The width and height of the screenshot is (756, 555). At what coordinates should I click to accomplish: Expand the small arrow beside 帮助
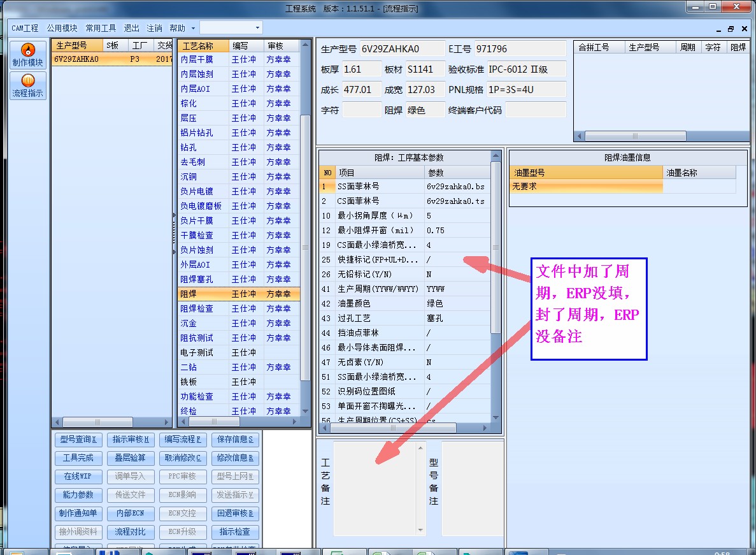click(194, 28)
